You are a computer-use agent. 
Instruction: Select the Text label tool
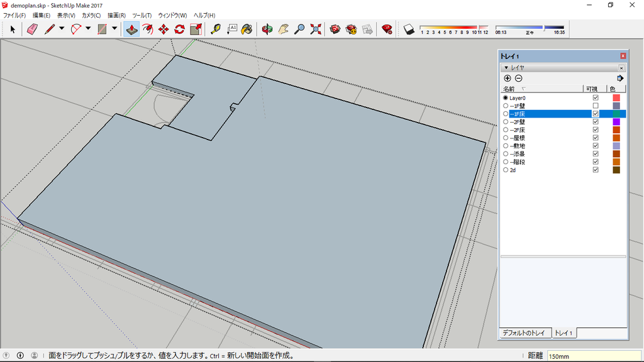tap(231, 29)
